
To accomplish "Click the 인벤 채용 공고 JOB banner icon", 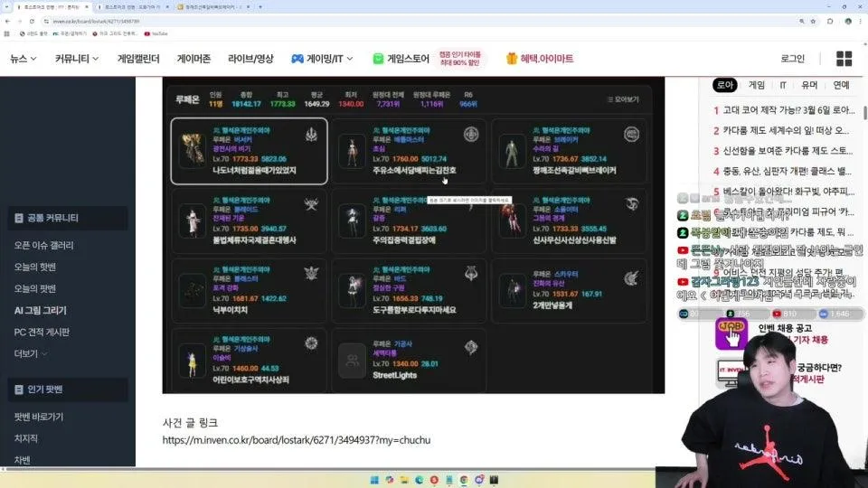I will 731,333.
